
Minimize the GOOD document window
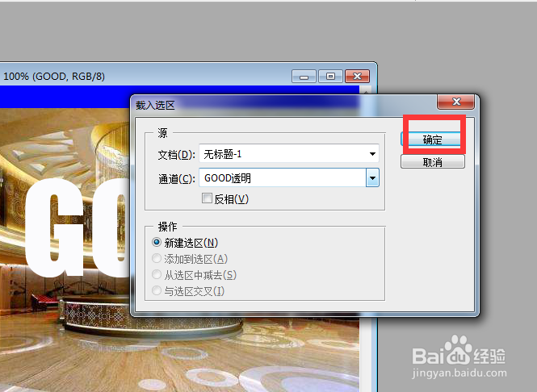pos(304,77)
